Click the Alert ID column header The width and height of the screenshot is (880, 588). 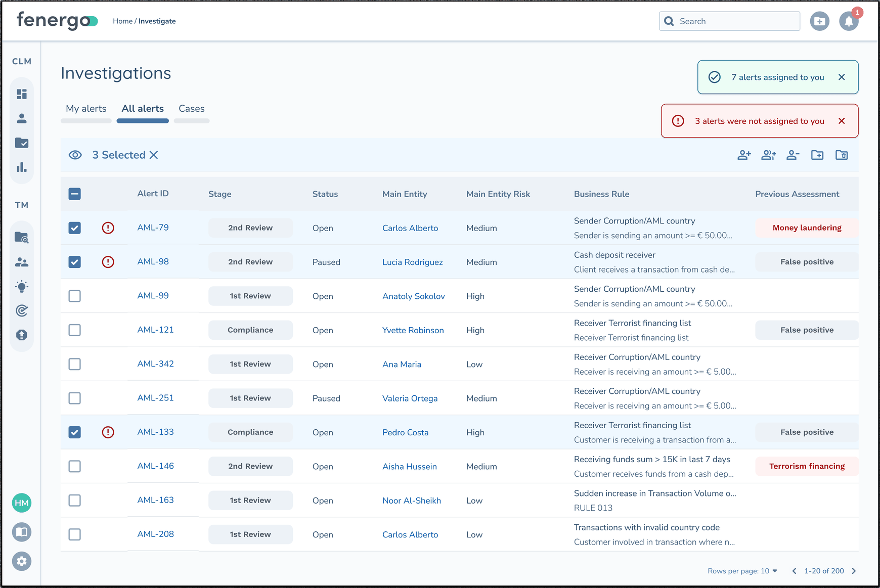pos(153,194)
